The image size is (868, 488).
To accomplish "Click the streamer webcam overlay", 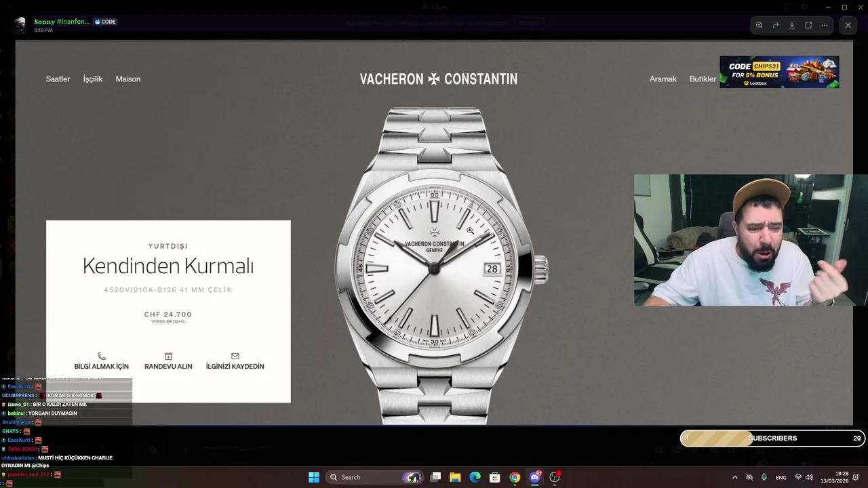I will coord(751,240).
